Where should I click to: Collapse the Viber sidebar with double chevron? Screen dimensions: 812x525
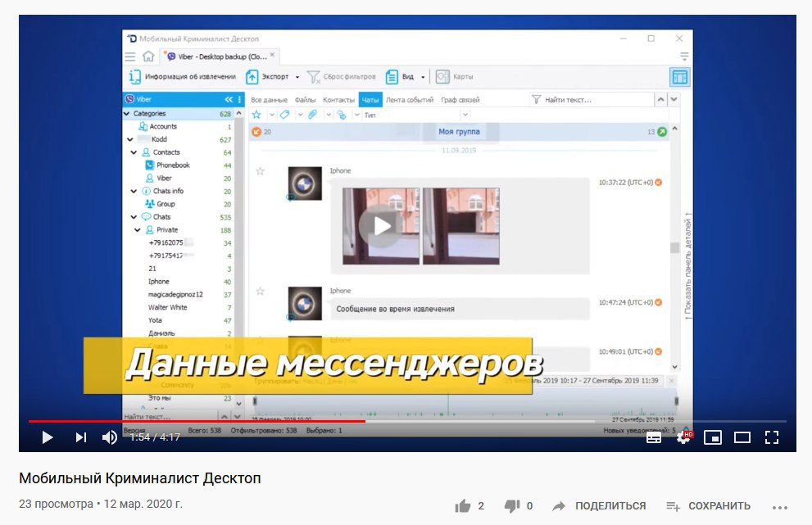click(x=229, y=99)
